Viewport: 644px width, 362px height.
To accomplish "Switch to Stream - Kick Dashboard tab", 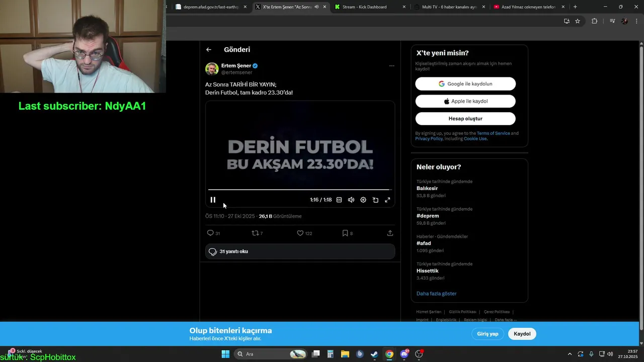I will (x=370, y=7).
